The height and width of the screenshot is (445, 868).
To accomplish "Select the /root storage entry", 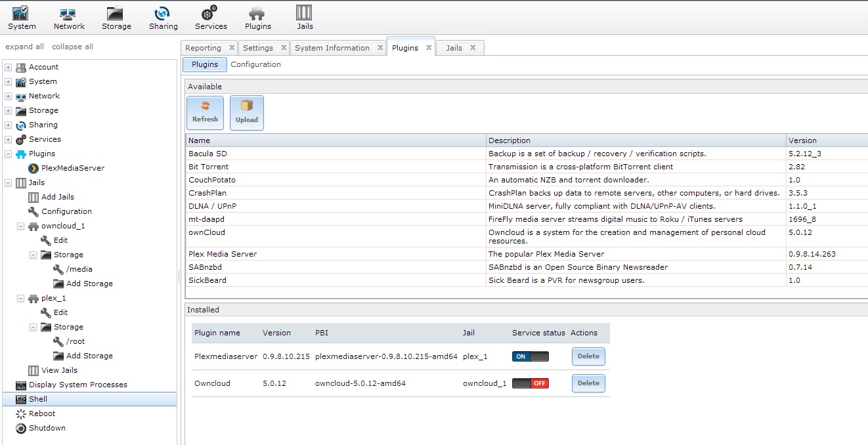I will (x=69, y=341).
